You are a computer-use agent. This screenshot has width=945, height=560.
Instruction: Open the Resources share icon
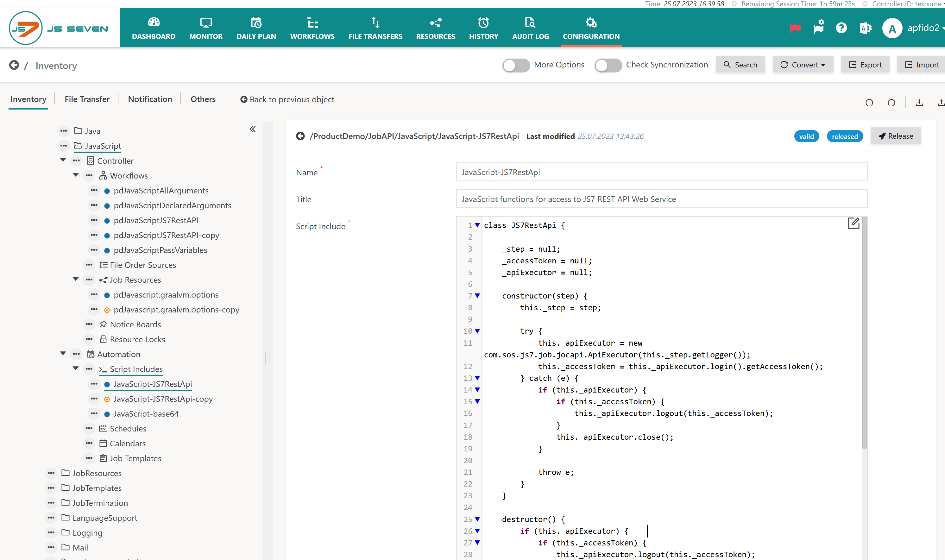pyautogui.click(x=436, y=23)
